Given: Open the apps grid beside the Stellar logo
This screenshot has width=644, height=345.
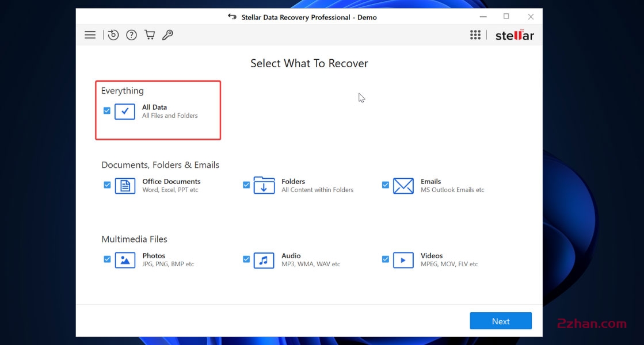Looking at the screenshot, I should click(x=475, y=34).
